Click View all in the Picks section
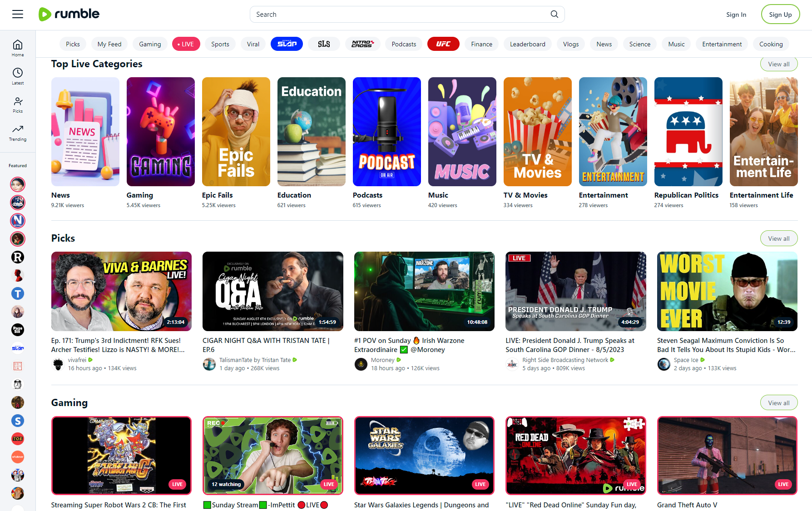 click(778, 238)
